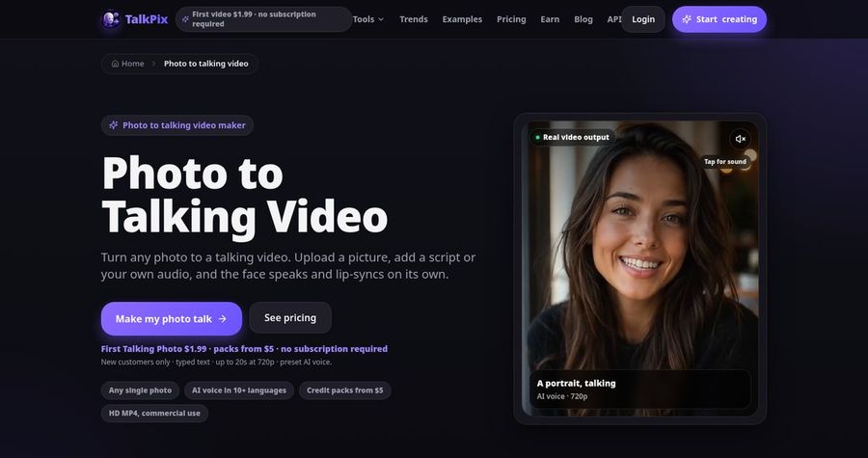Open the Blog nav item
The image size is (868, 458).
coord(583,19)
